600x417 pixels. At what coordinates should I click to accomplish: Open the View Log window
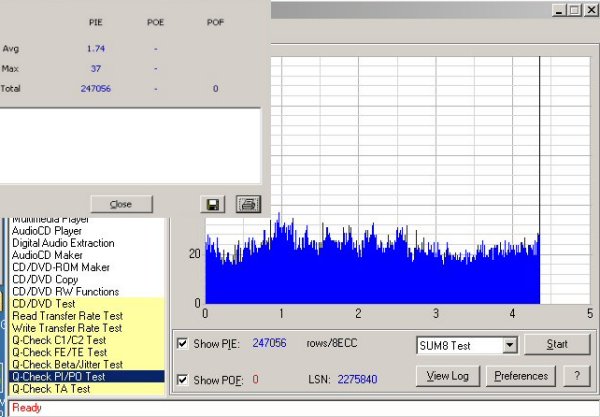(448, 376)
